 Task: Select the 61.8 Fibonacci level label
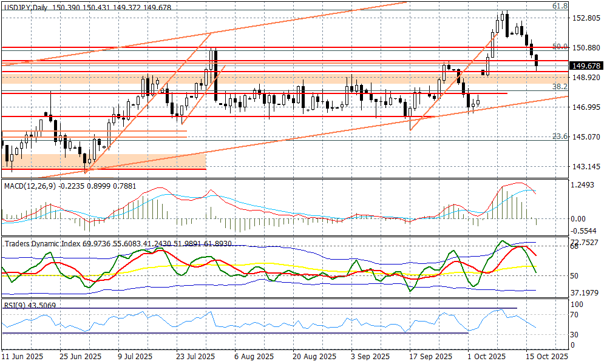[x=559, y=5]
